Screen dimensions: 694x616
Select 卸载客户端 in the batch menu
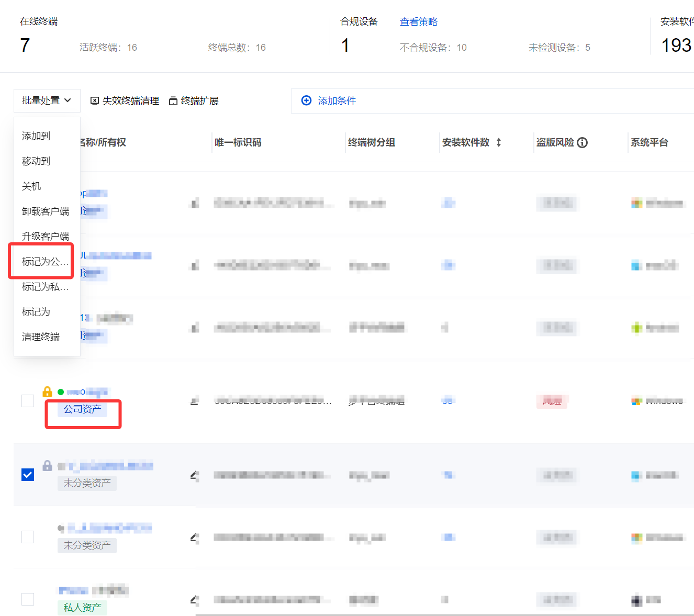tap(46, 211)
